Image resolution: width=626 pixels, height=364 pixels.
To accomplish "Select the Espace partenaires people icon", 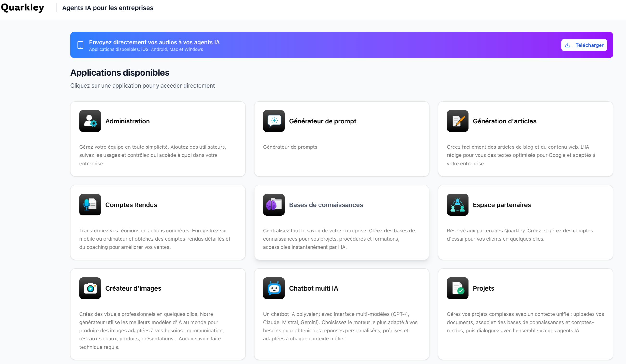I will coord(458,205).
